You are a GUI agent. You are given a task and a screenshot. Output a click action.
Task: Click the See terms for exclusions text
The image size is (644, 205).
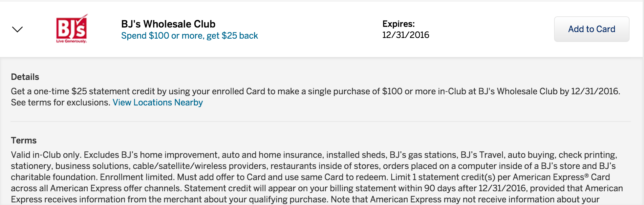(60, 102)
